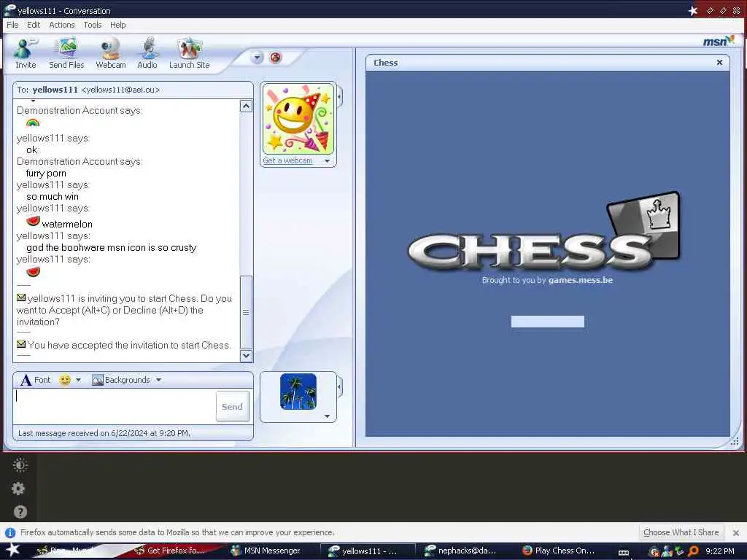
Task: Click the conversation scroll up arrow
Action: [246, 106]
